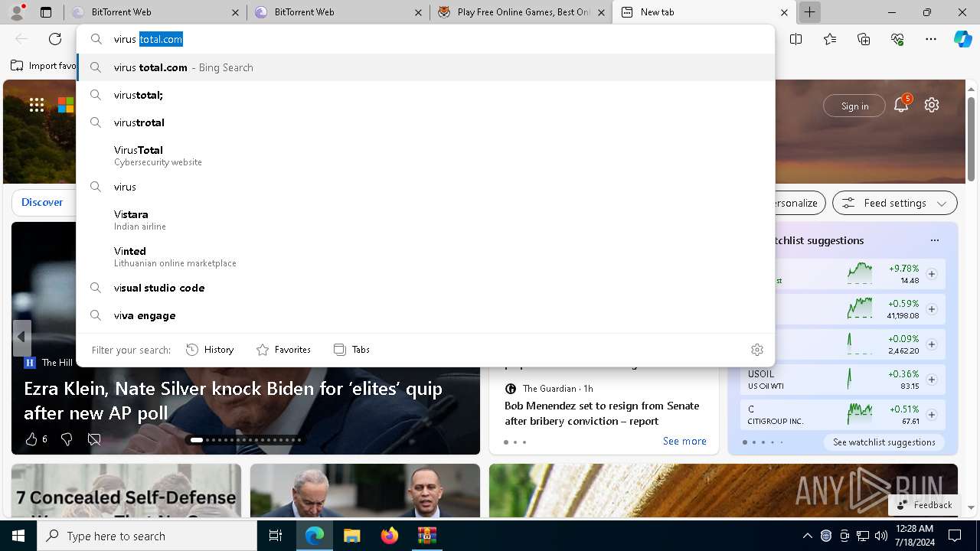The width and height of the screenshot is (980, 551).
Task: Select the plain 'virus' suggestion
Action: (426, 187)
